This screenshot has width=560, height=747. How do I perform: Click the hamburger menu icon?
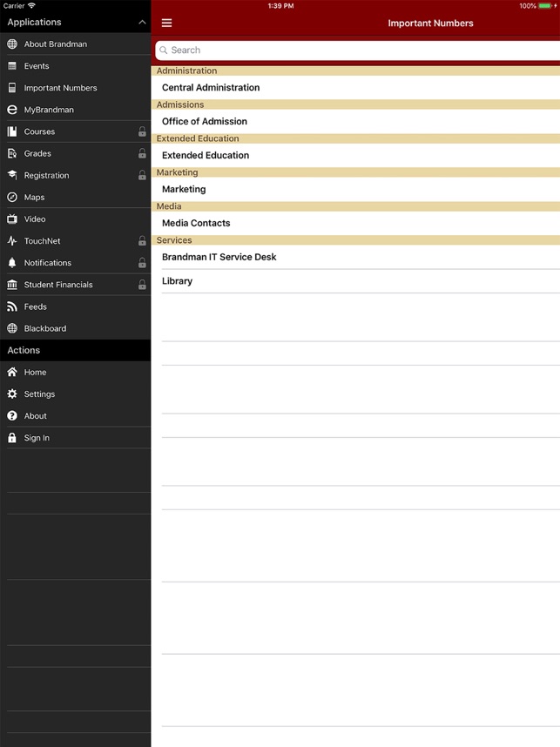click(x=167, y=24)
